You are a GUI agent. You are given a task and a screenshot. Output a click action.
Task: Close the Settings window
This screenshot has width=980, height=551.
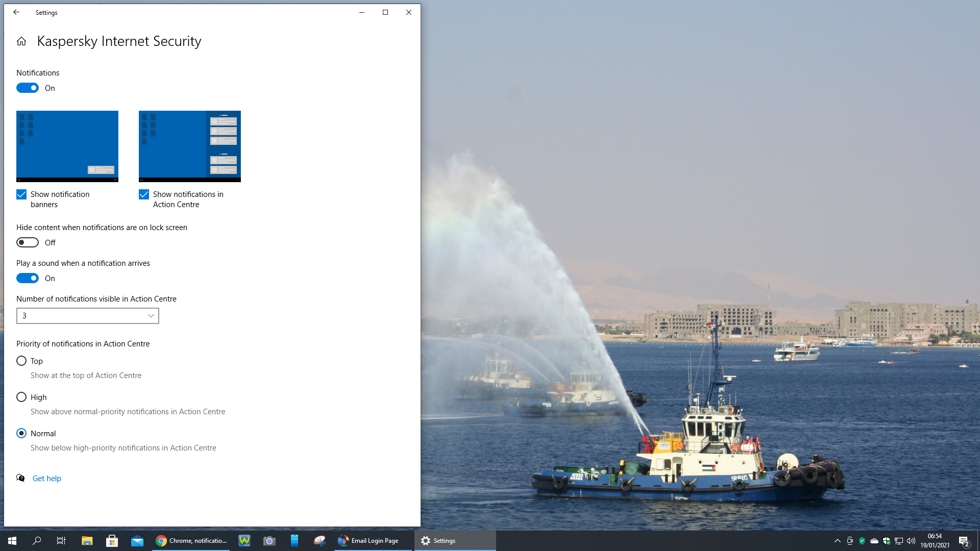coord(409,12)
